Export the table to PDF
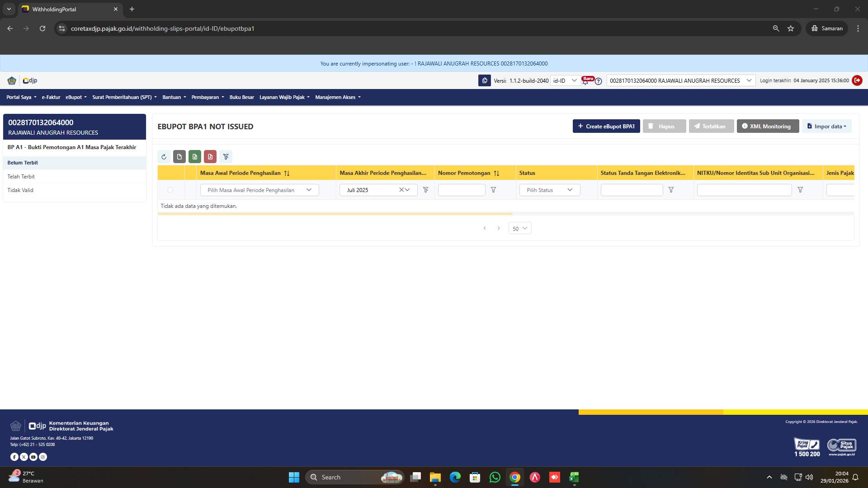Screen dimensions: 868x488 click(210, 157)
